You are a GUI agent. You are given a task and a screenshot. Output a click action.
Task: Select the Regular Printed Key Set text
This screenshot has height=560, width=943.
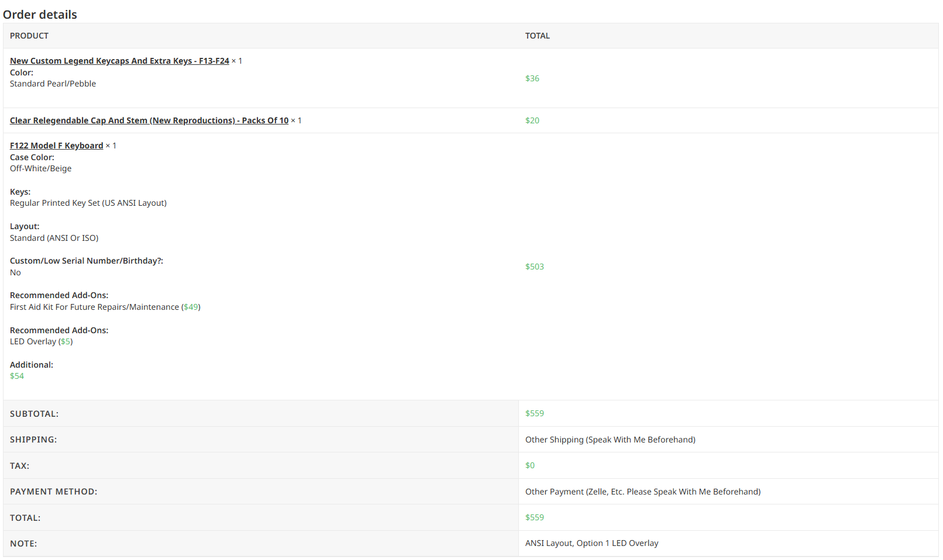click(x=88, y=203)
